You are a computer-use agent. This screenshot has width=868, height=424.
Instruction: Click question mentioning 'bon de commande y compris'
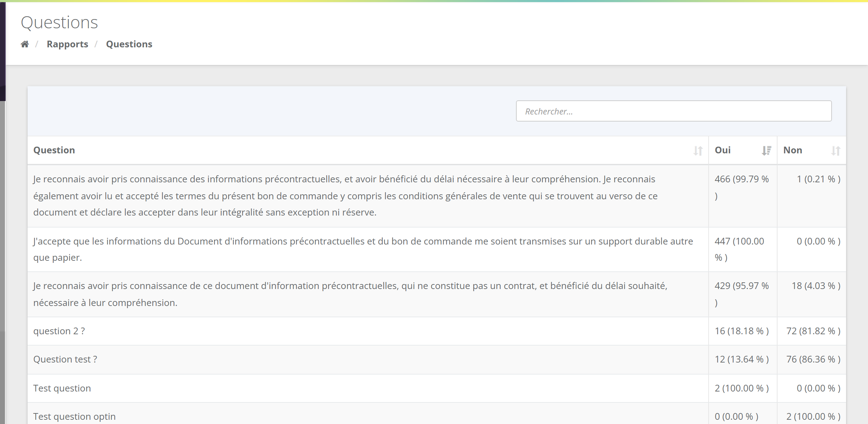click(x=346, y=196)
